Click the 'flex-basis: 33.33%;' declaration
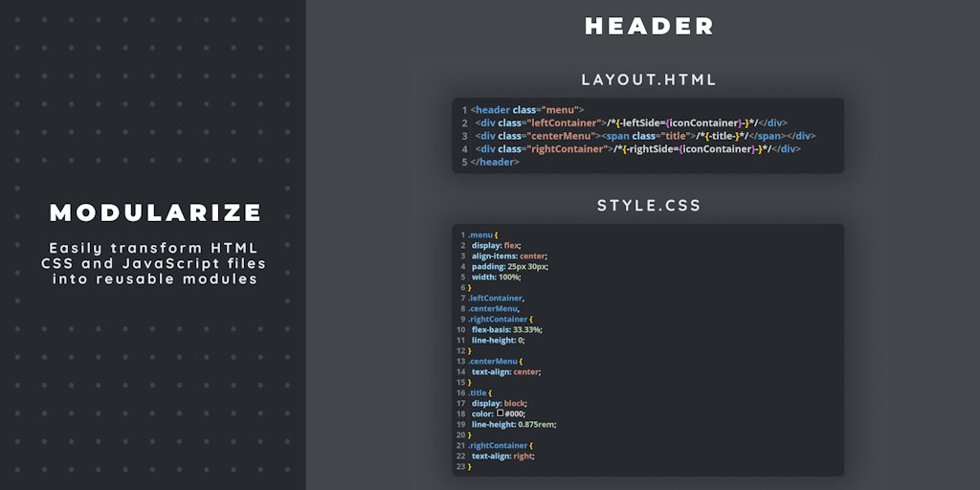980x490 pixels. pyautogui.click(x=507, y=329)
